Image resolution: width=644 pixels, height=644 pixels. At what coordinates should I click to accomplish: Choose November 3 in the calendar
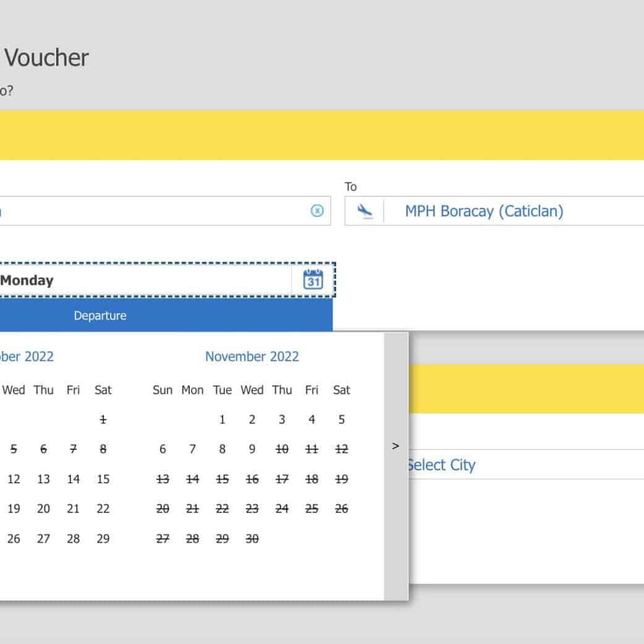click(x=282, y=420)
